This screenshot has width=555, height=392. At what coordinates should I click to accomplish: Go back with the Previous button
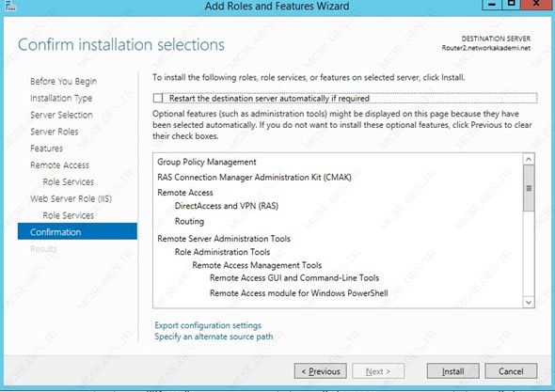[x=321, y=371]
